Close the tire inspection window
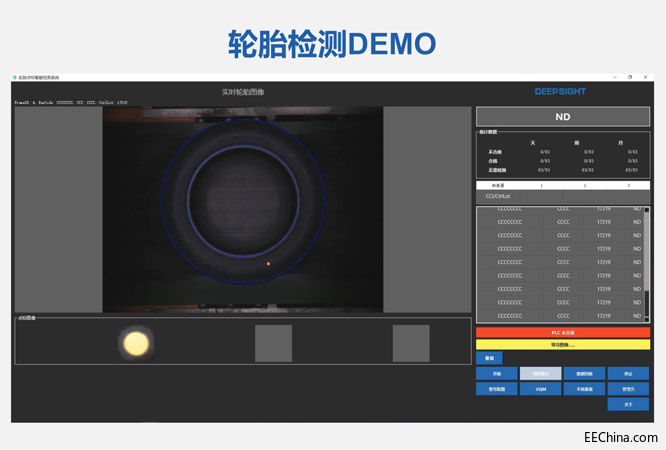Viewport: 666px width, 450px height. pyautogui.click(x=645, y=77)
